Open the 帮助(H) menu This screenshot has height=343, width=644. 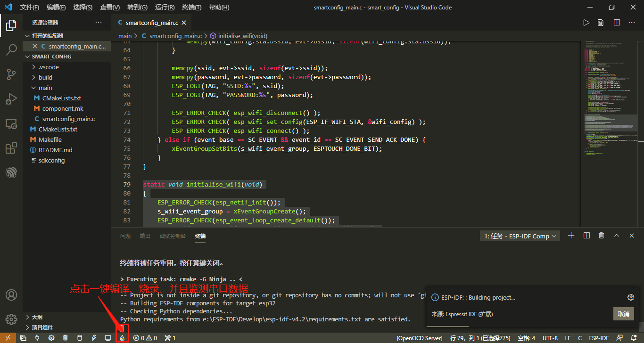point(219,8)
